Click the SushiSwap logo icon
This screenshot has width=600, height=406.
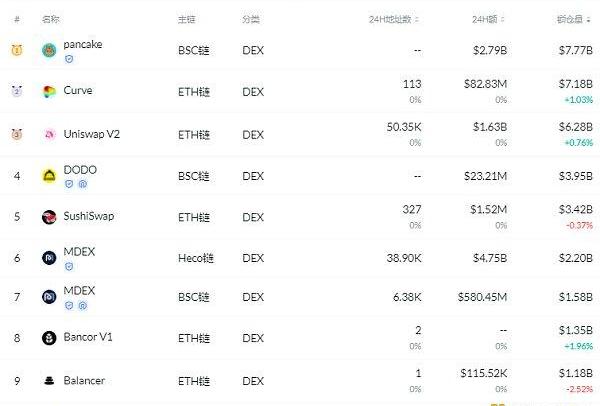coord(49,217)
